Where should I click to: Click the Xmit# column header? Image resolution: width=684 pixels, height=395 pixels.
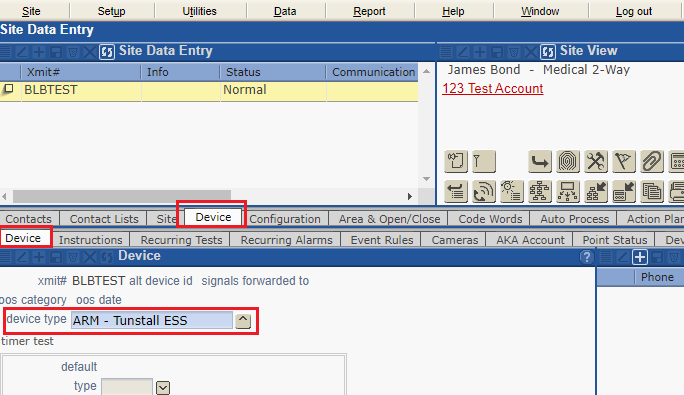[81, 72]
